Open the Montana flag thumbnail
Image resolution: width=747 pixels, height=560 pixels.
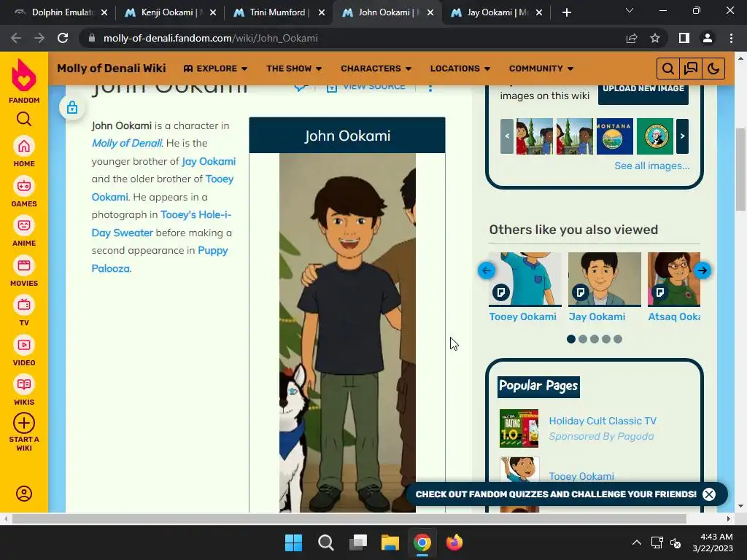pyautogui.click(x=614, y=136)
